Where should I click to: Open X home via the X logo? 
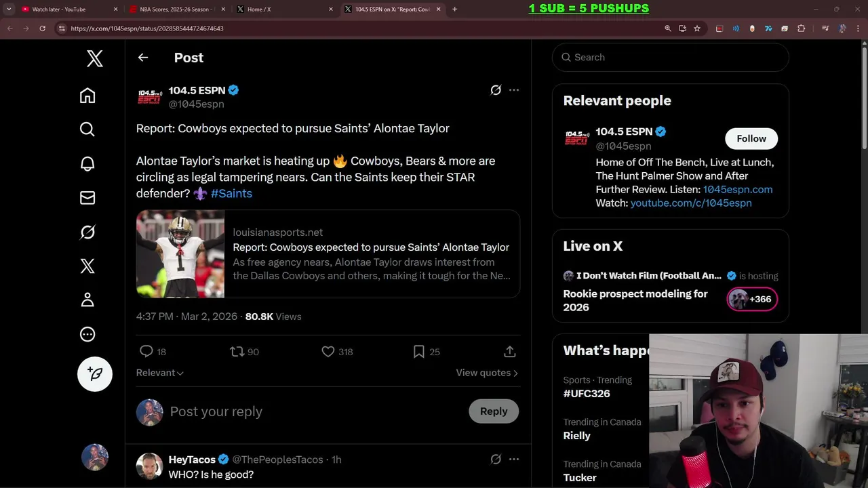tap(95, 59)
